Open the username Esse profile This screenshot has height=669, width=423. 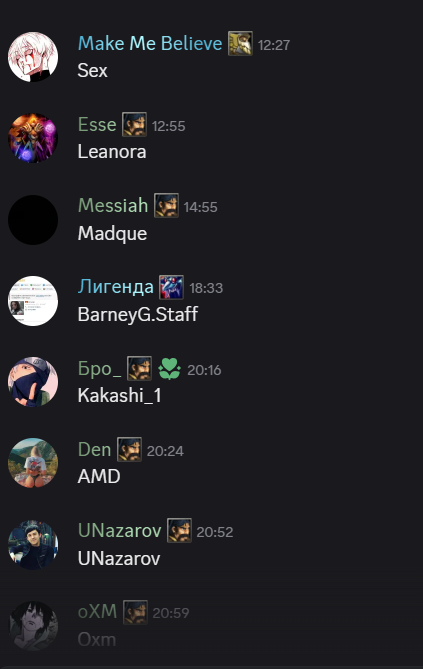[x=97, y=125]
